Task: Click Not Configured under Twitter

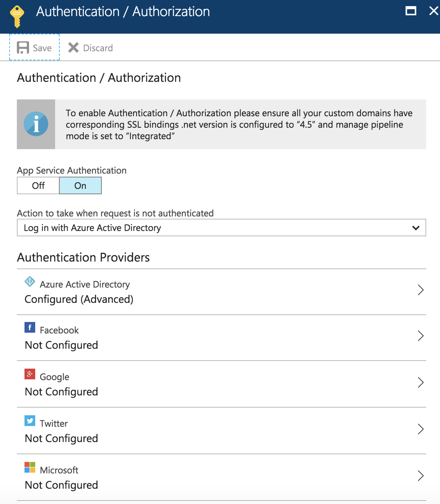Action: [61, 439]
